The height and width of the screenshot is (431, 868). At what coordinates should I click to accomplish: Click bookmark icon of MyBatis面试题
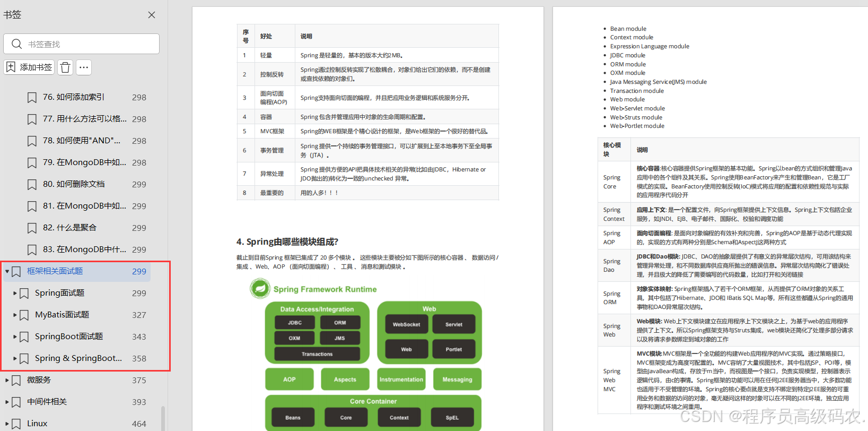(24, 315)
